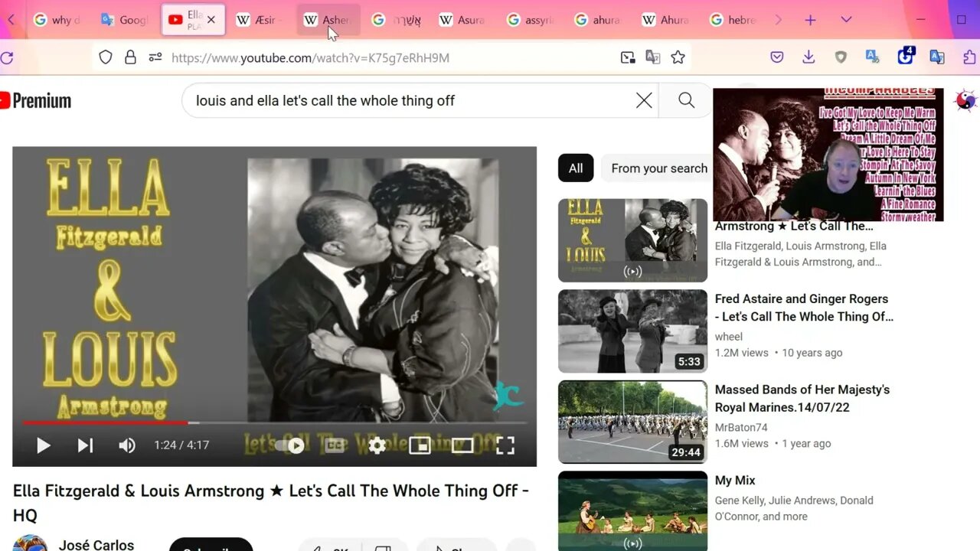Open a new browser tab
This screenshot has width=980, height=551.
(x=810, y=20)
